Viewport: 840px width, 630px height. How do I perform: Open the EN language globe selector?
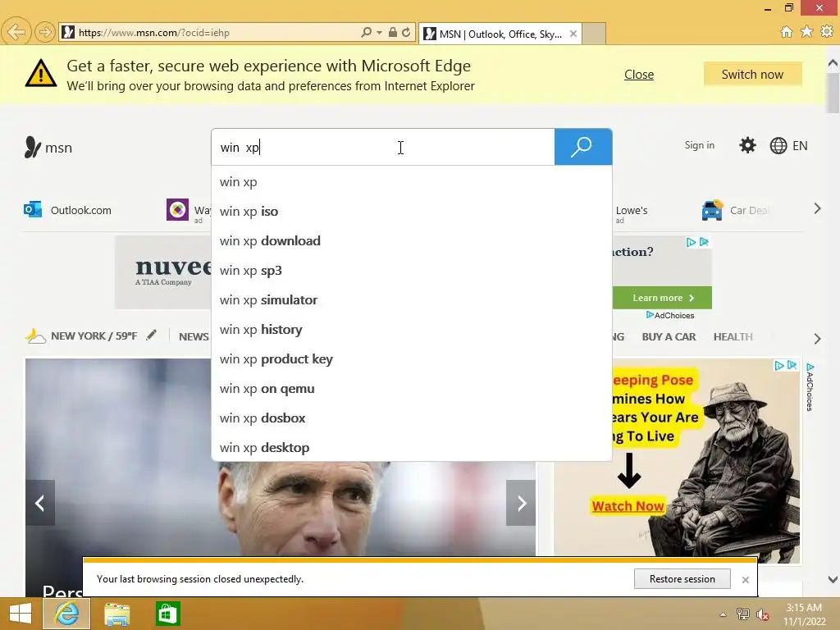pos(788,146)
